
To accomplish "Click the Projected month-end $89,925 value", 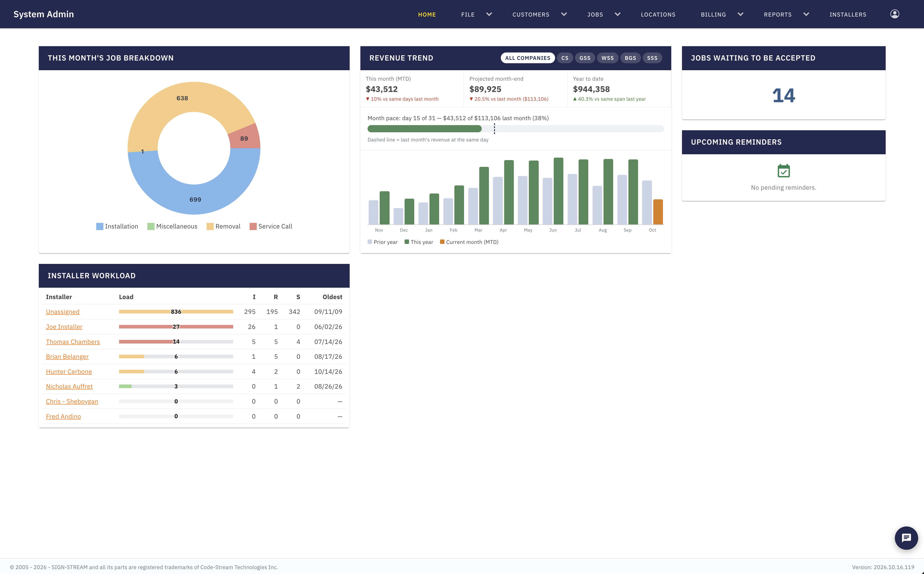I will pyautogui.click(x=485, y=89).
